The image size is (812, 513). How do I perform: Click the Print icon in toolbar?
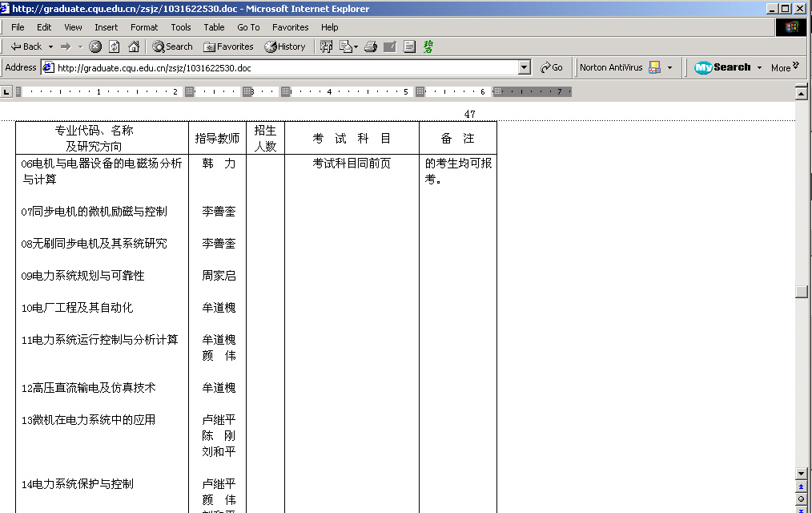coord(371,46)
